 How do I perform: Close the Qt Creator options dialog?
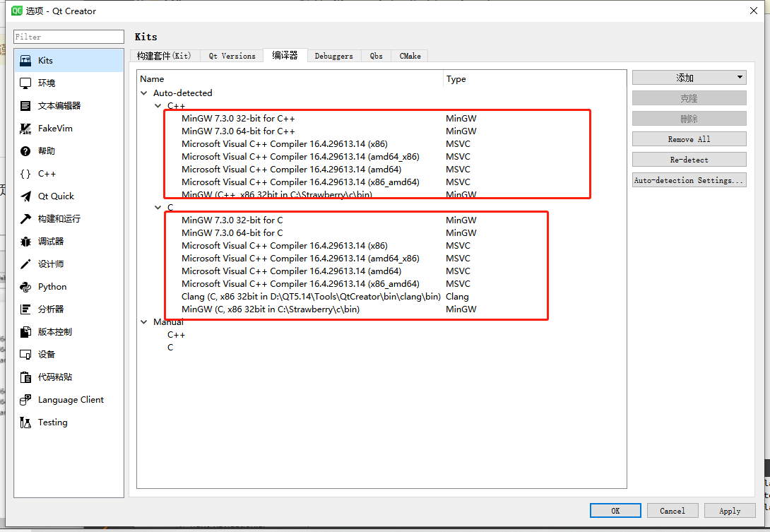754,11
